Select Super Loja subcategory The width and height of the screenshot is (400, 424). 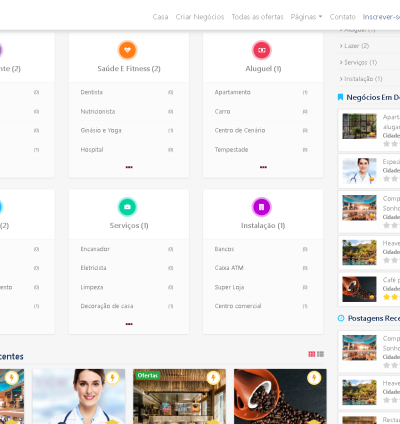[229, 287]
